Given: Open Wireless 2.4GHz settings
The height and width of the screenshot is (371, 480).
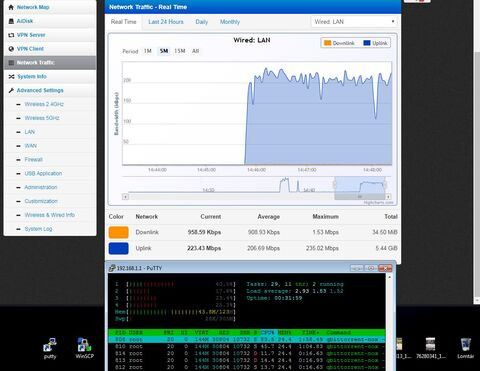Looking at the screenshot, I should (44, 104).
